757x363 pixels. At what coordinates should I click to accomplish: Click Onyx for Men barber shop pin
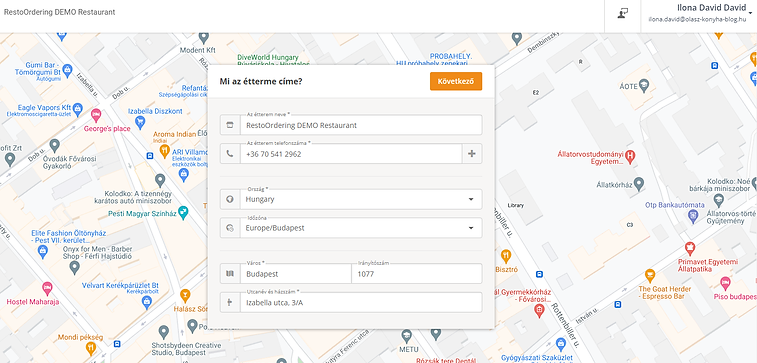pyautogui.click(x=74, y=267)
